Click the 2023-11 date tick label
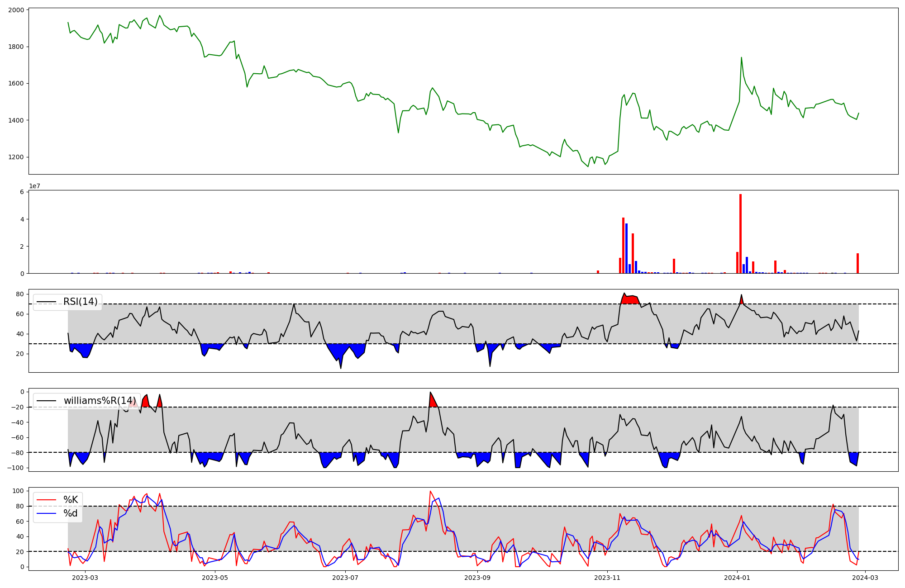The image size is (905, 588). pyautogui.click(x=607, y=578)
